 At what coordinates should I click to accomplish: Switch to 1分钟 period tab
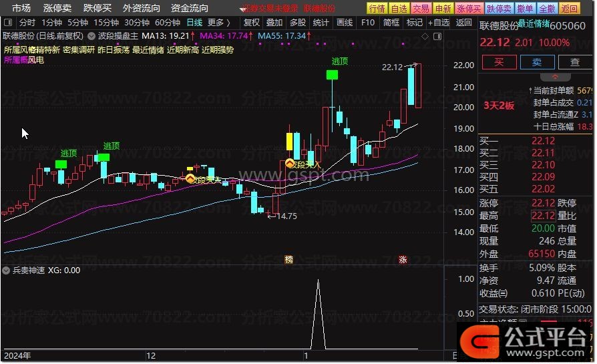coord(52,23)
